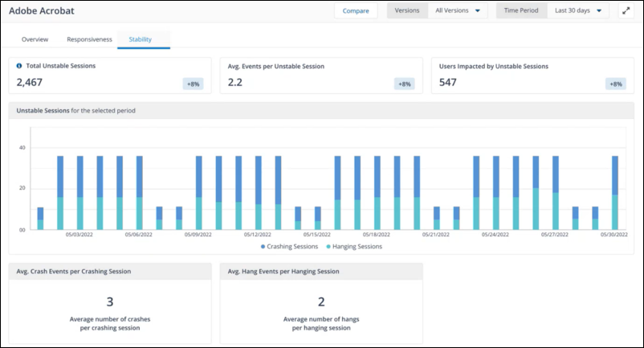
Task: Click the Compare button
Action: point(356,11)
